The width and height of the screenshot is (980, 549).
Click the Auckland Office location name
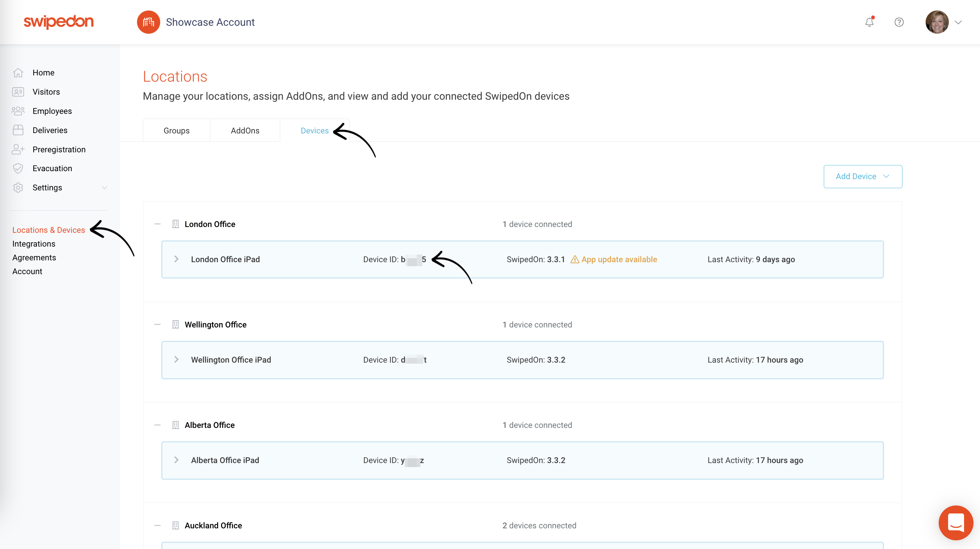pos(213,526)
